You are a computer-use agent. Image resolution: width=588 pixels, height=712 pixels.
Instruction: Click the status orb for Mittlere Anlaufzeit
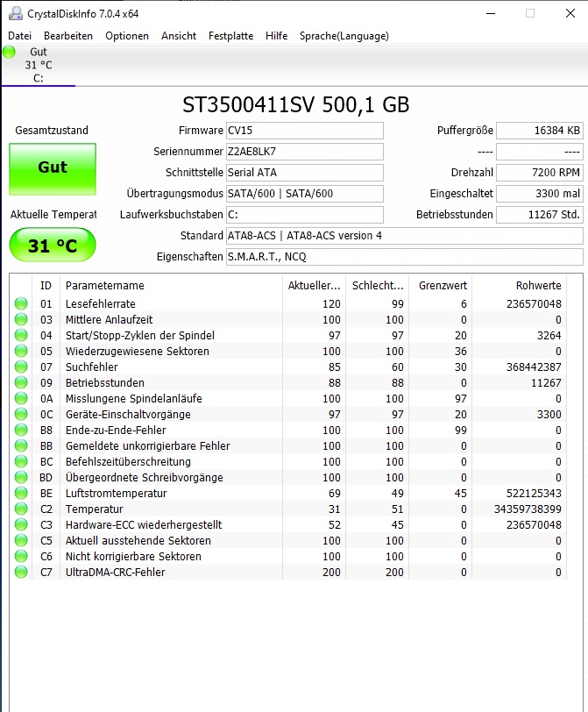click(21, 320)
